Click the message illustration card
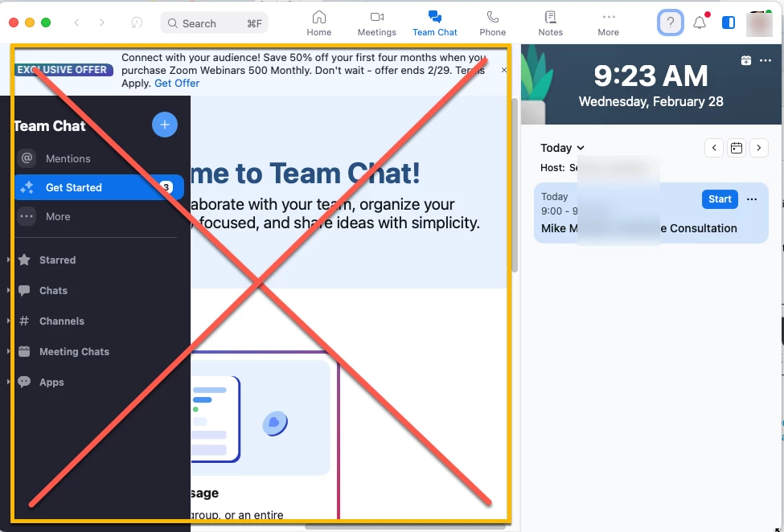 coord(260,419)
